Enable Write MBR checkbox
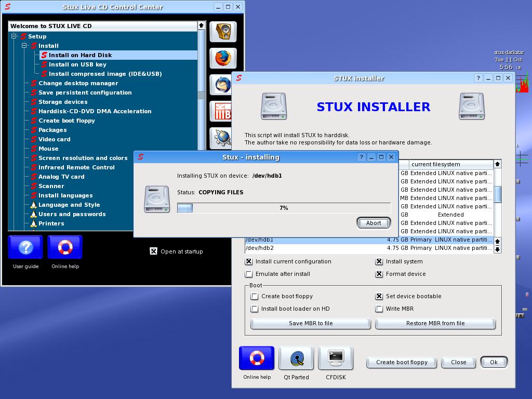This screenshot has height=399, width=532. pos(379,309)
